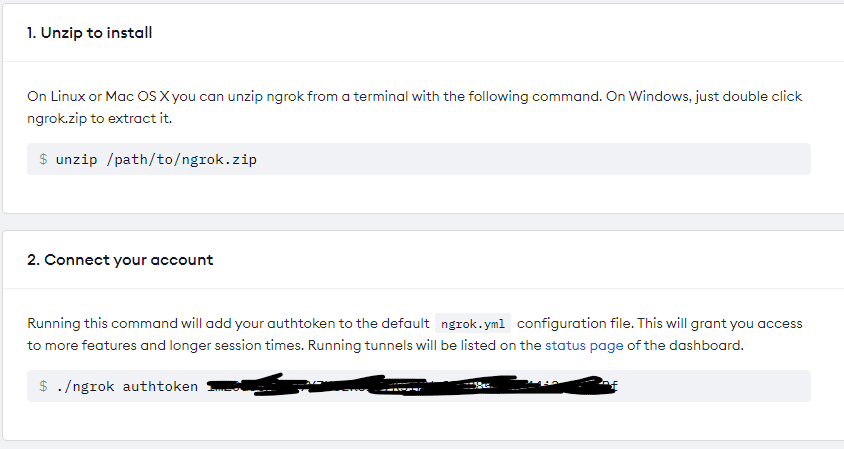Open the status page link

584,346
